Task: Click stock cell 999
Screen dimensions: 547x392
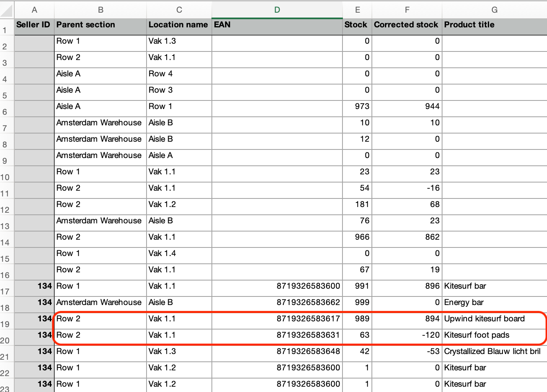Action: (357, 305)
